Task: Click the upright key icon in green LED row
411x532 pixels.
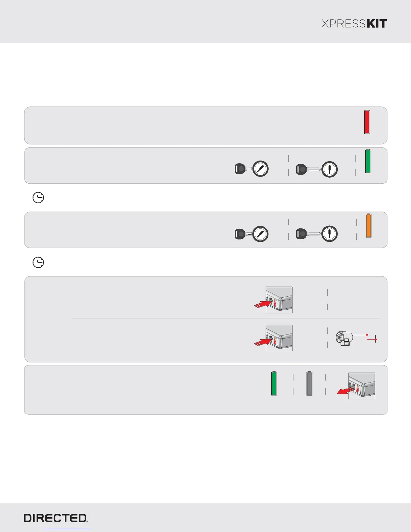Action: tap(317, 170)
